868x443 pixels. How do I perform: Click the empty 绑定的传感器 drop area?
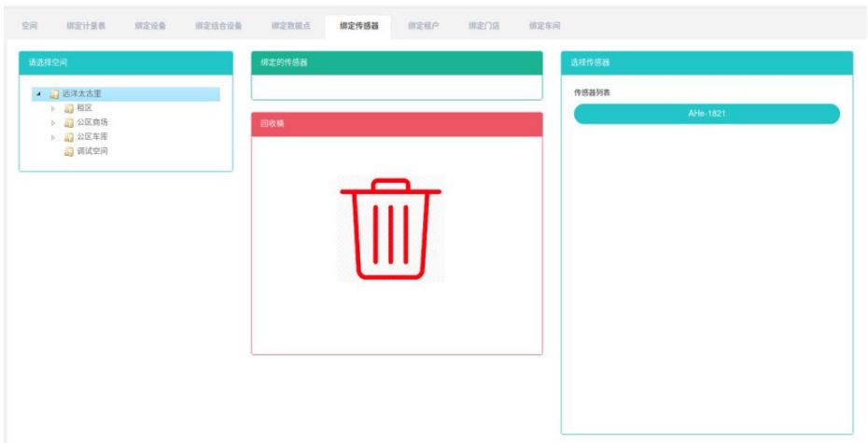click(397, 87)
